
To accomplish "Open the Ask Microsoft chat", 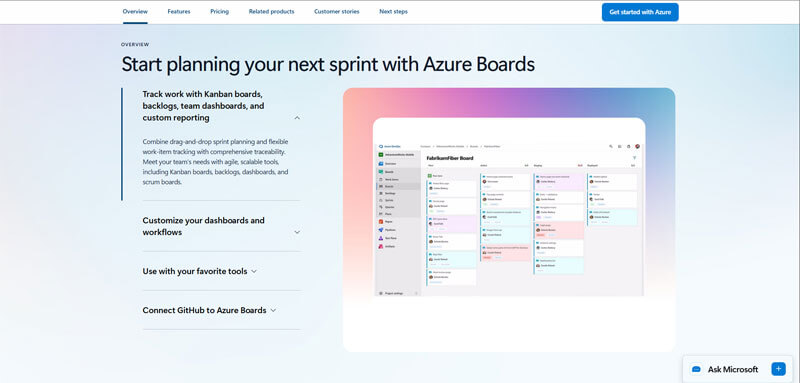I will click(x=733, y=369).
